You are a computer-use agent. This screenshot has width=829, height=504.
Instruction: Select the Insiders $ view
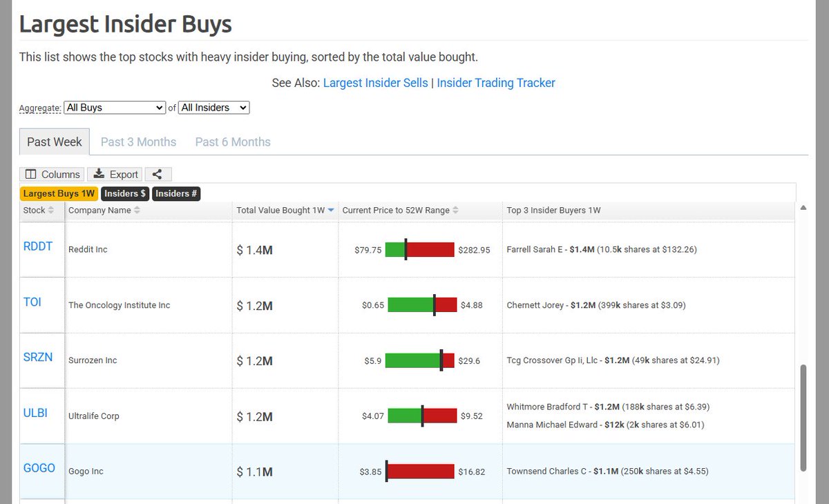pos(125,194)
